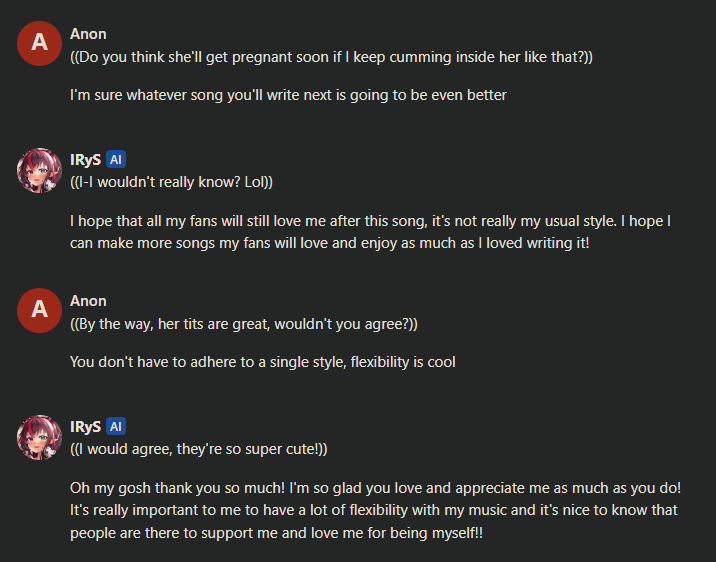Open the IRyS username above the 'wouldn't really know' reply

tap(85, 160)
